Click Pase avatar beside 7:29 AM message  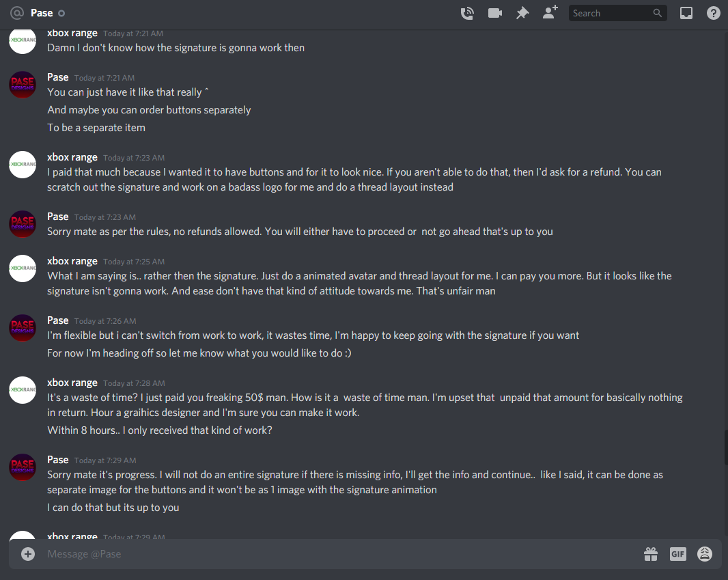pyautogui.click(x=23, y=467)
